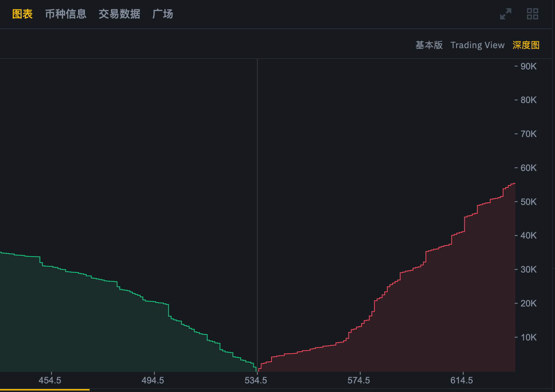
Task: Click the 574.5 price label
Action: click(359, 380)
